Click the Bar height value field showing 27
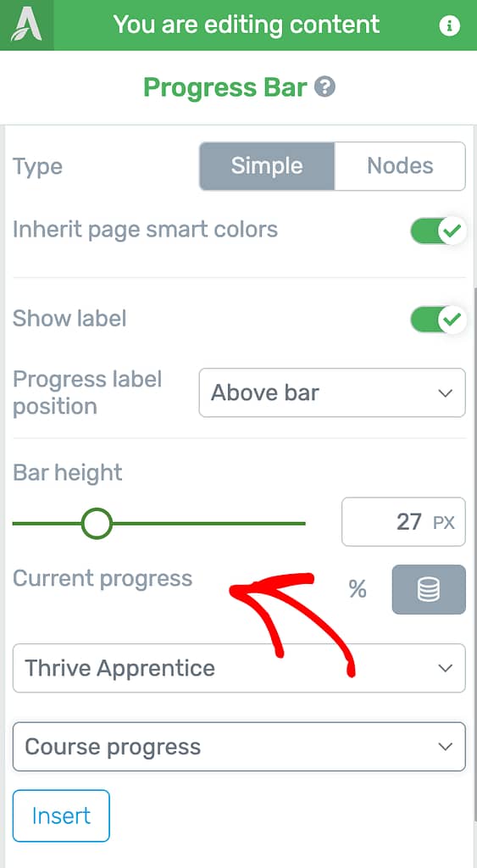 point(403,522)
